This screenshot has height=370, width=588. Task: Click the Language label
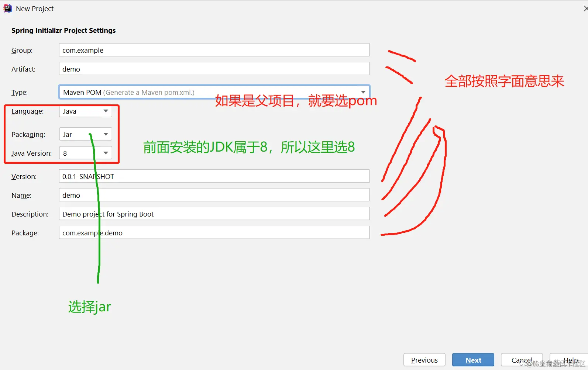point(27,111)
